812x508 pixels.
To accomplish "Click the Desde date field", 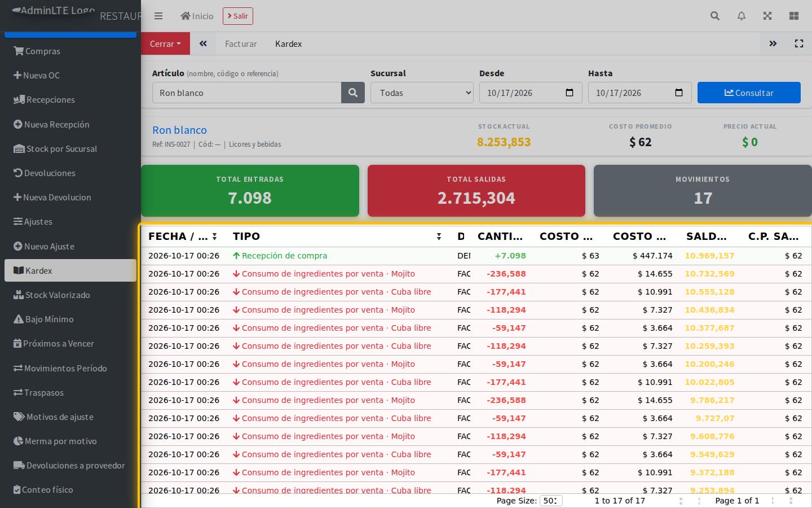I will pos(531,93).
